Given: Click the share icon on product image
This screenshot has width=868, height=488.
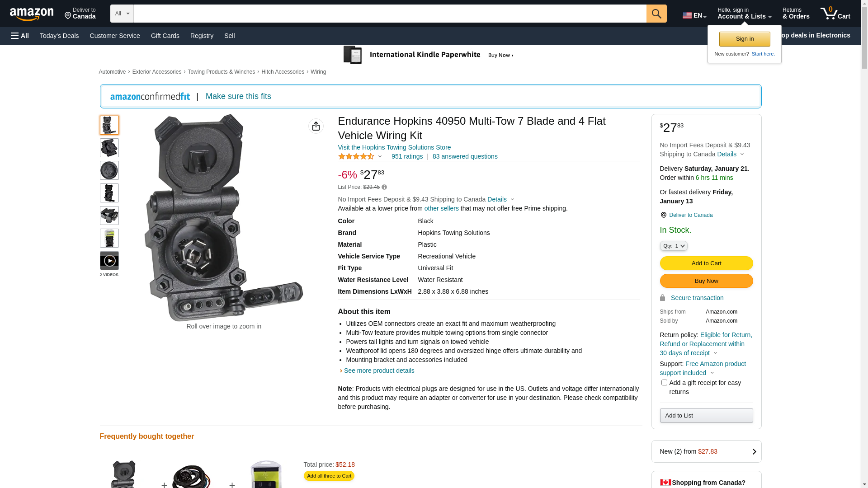Looking at the screenshot, I should [x=316, y=126].
